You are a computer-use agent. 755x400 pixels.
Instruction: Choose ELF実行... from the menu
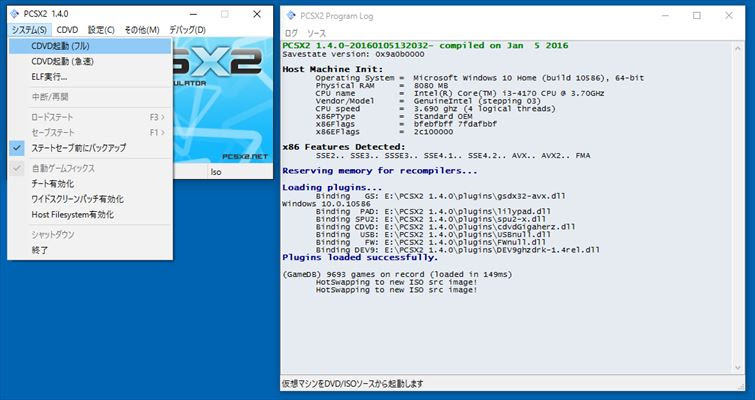pos(90,77)
